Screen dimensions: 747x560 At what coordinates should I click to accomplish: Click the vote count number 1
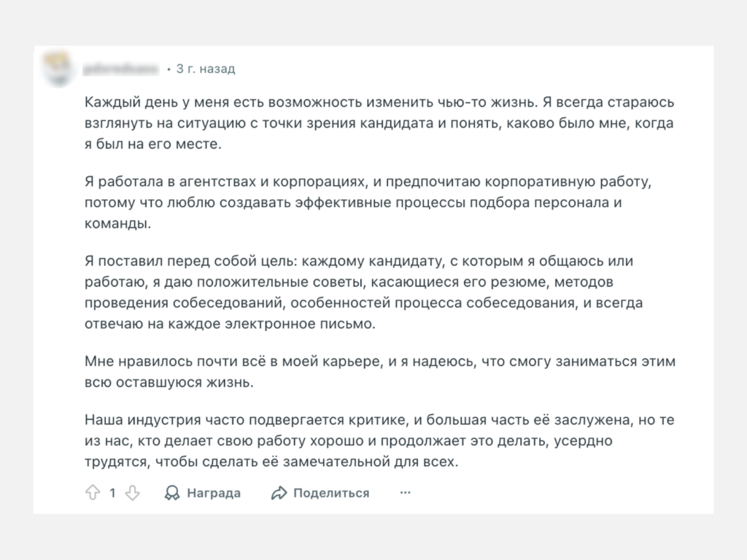coord(112,493)
